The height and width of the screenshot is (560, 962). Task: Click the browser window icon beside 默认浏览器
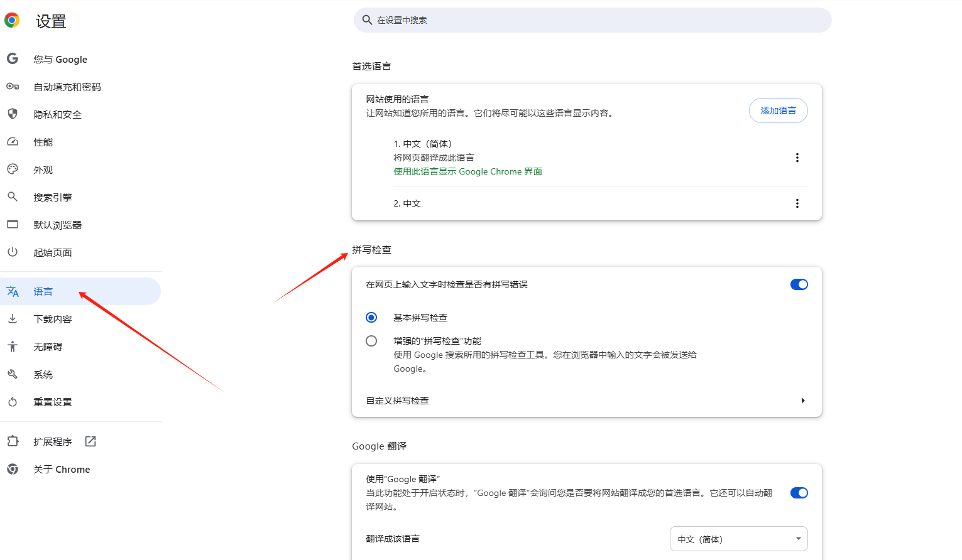pos(13,224)
